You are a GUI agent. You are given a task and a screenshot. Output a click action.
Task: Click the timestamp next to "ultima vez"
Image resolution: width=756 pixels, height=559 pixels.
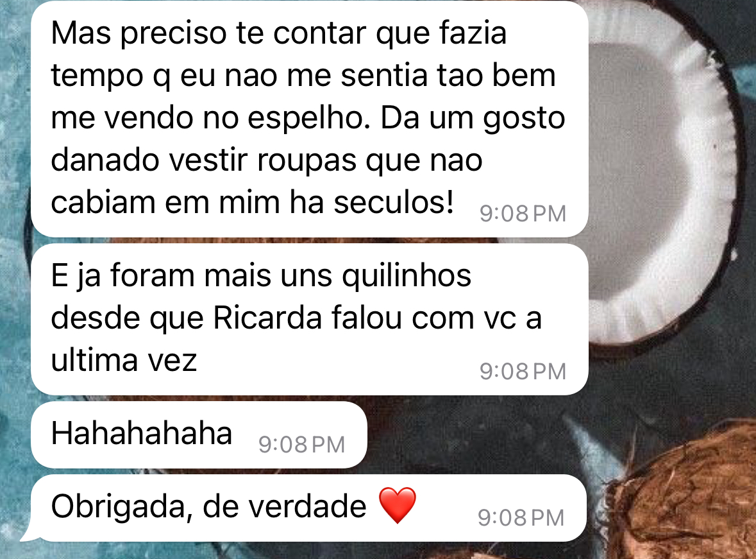(x=523, y=372)
